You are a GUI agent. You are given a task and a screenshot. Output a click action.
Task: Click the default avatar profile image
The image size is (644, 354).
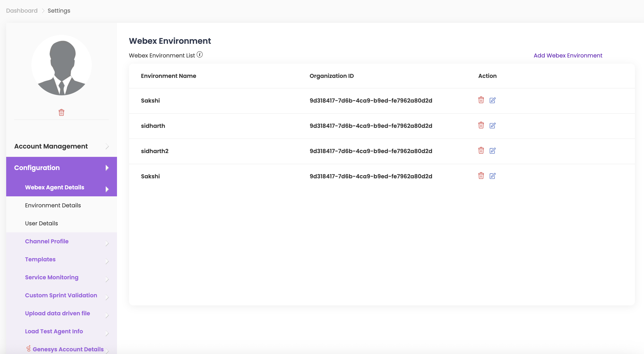[61, 65]
